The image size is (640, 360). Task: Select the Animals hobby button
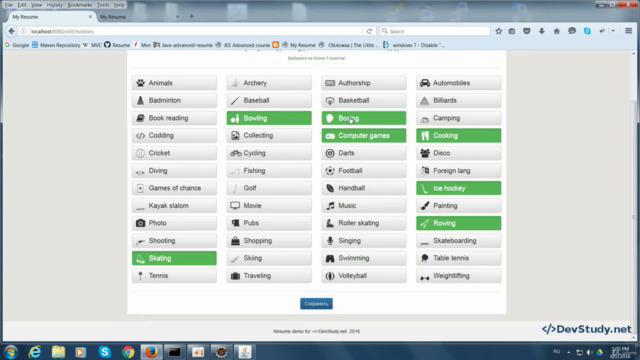click(x=174, y=83)
